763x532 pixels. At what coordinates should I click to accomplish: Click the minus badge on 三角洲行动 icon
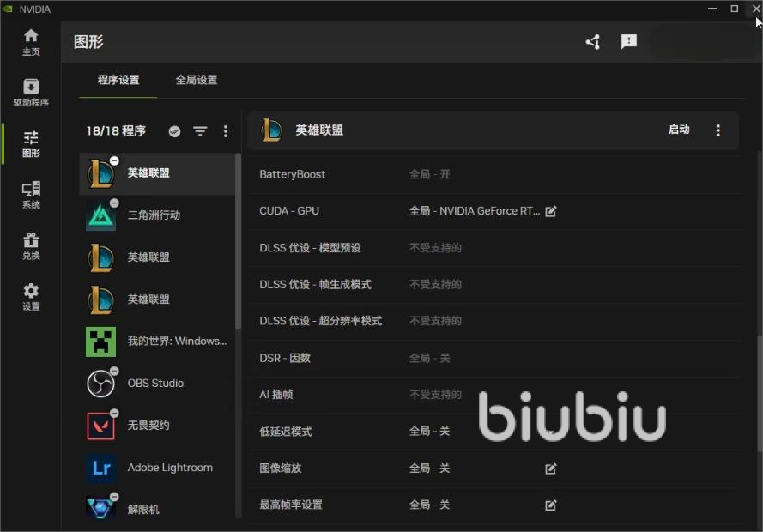114,203
